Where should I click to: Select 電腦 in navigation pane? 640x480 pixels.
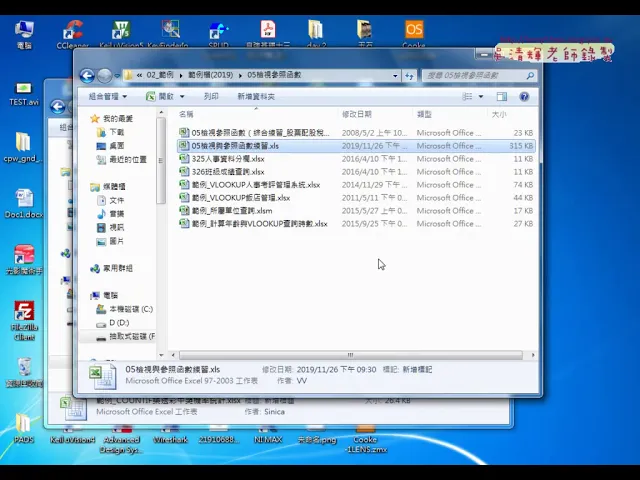click(x=111, y=295)
